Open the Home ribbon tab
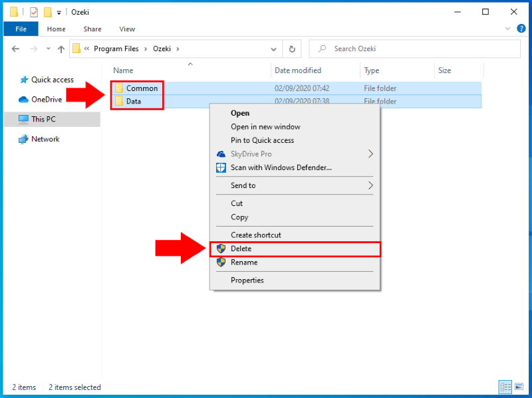532x398 pixels. pos(56,29)
